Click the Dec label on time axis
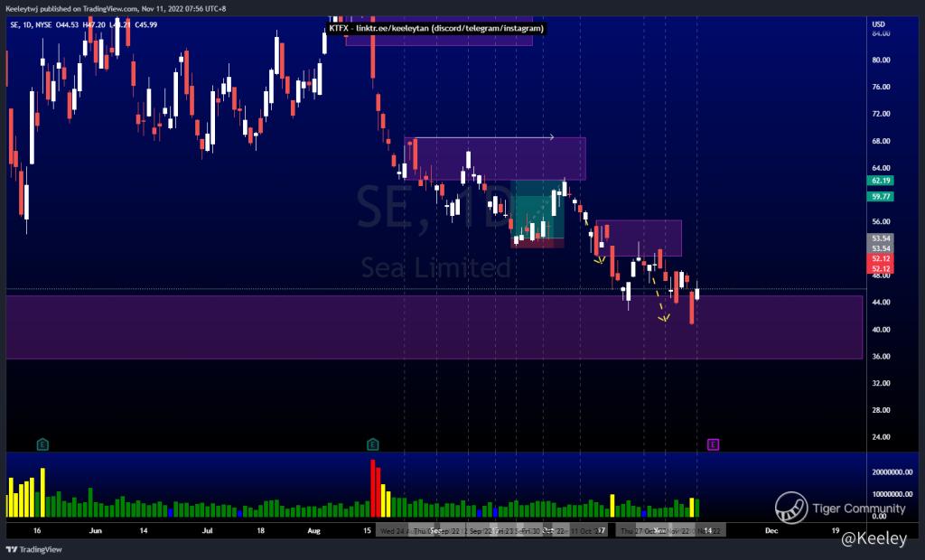 tap(771, 530)
